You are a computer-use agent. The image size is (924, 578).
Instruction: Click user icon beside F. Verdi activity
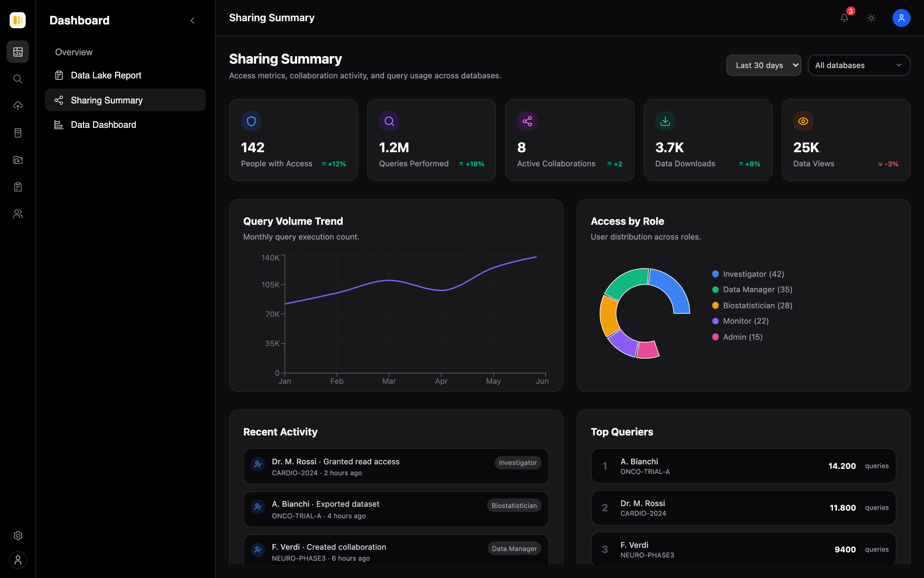258,550
